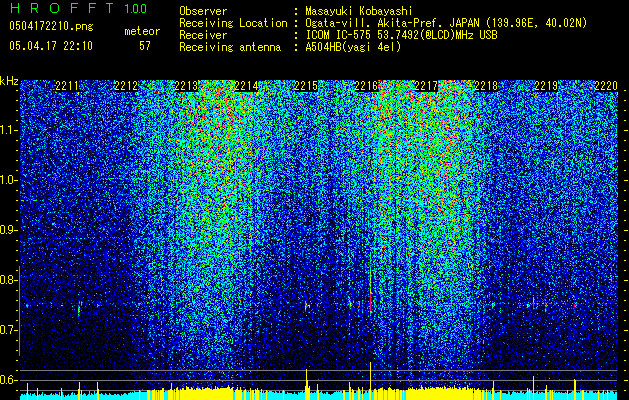Image resolution: width=629 pixels, height=400 pixels.
Task: Click the "meteor" label
Action: pyautogui.click(x=142, y=31)
